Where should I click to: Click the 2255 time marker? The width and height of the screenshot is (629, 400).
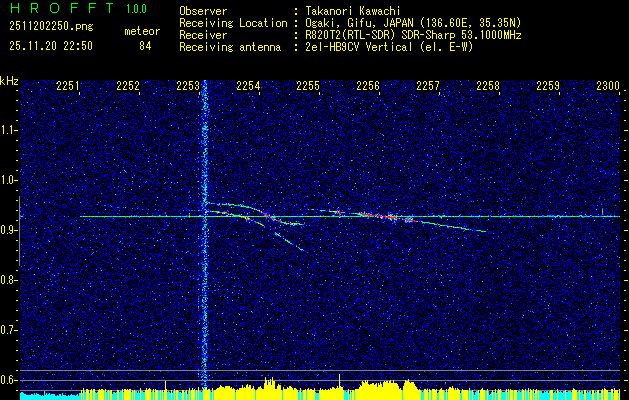click(308, 86)
